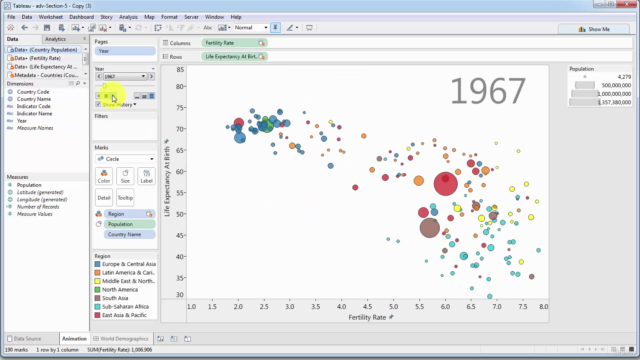Open the Detail marks card

104,198
